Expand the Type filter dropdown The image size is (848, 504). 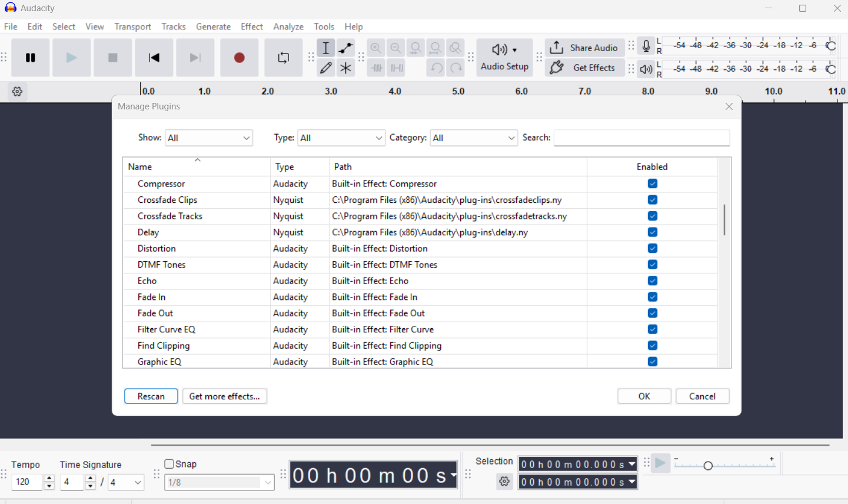pos(341,138)
